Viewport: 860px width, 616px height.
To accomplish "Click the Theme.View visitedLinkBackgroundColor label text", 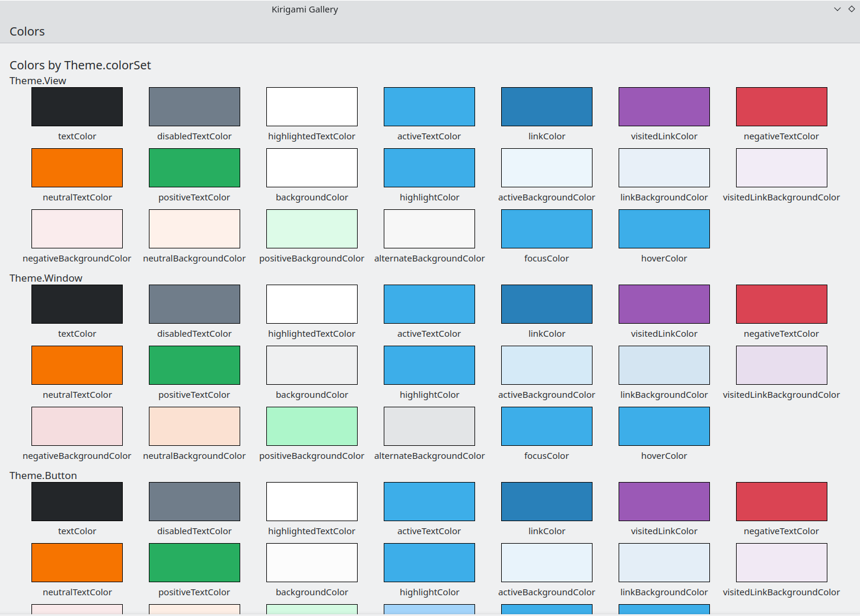I will click(x=781, y=197).
